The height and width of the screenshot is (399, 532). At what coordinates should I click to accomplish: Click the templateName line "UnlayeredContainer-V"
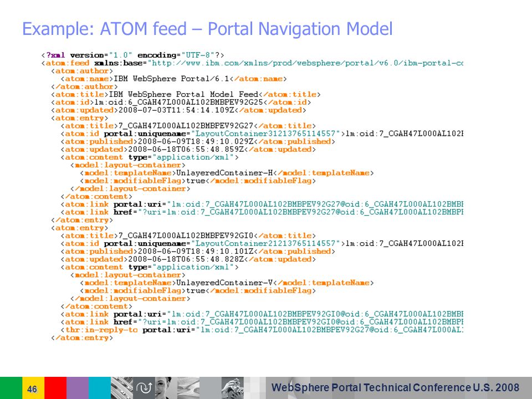point(227,283)
